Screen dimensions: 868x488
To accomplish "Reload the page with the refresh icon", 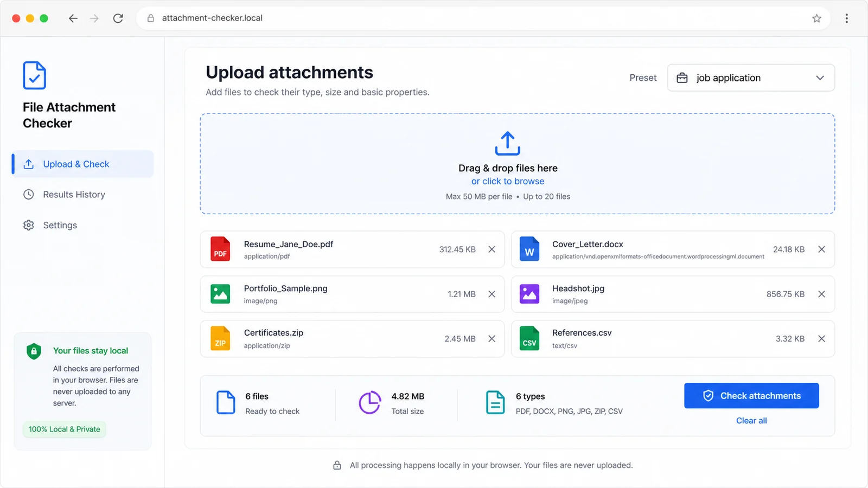I will pyautogui.click(x=118, y=18).
